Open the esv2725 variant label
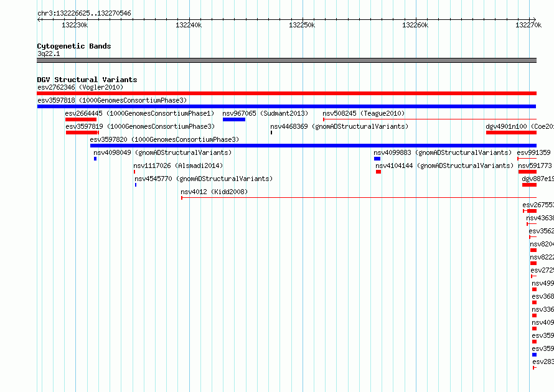Image resolution: width=554 pixels, height=392 pixels. pos(542,270)
